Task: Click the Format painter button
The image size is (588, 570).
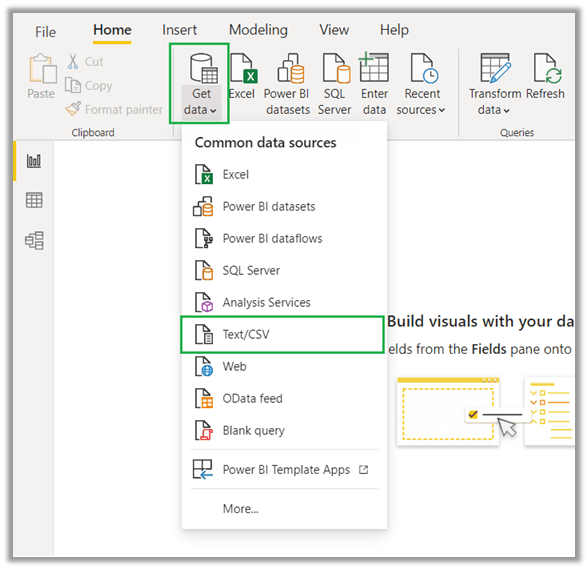Action: point(114,110)
